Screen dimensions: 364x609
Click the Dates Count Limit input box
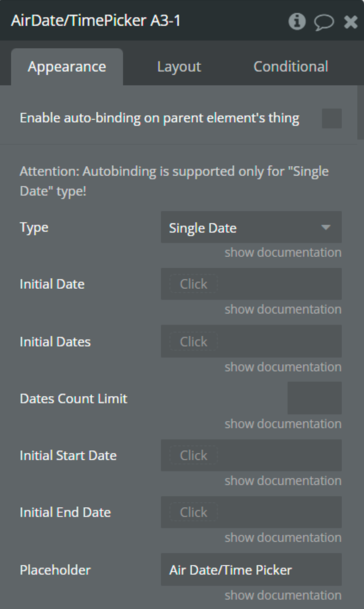(314, 398)
